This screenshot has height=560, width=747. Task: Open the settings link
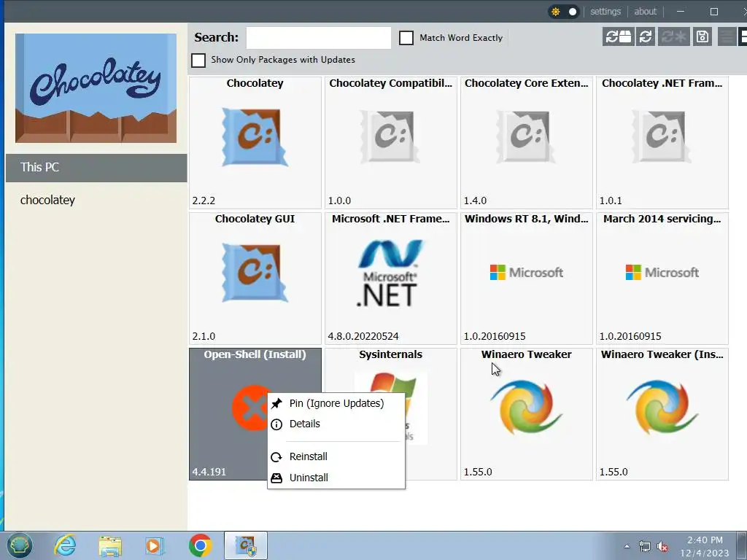[605, 12]
